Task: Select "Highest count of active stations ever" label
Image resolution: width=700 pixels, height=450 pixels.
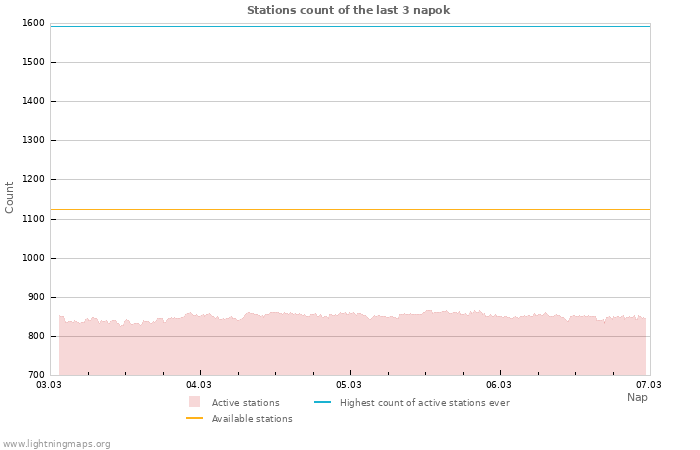Action: coord(424,403)
